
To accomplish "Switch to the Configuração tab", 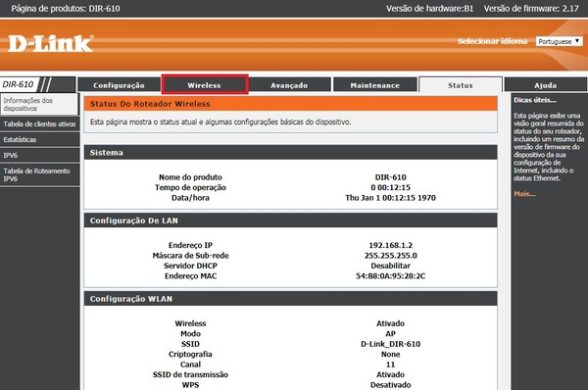I will [119, 85].
